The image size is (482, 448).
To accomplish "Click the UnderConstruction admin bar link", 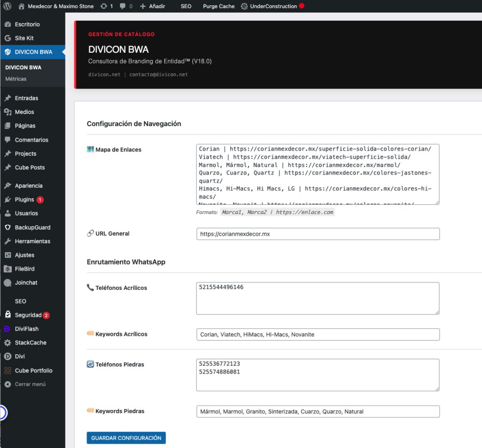I will coord(273,6).
